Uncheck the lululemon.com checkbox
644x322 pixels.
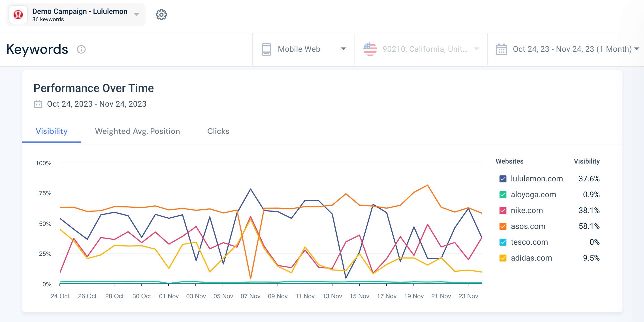pyautogui.click(x=503, y=179)
